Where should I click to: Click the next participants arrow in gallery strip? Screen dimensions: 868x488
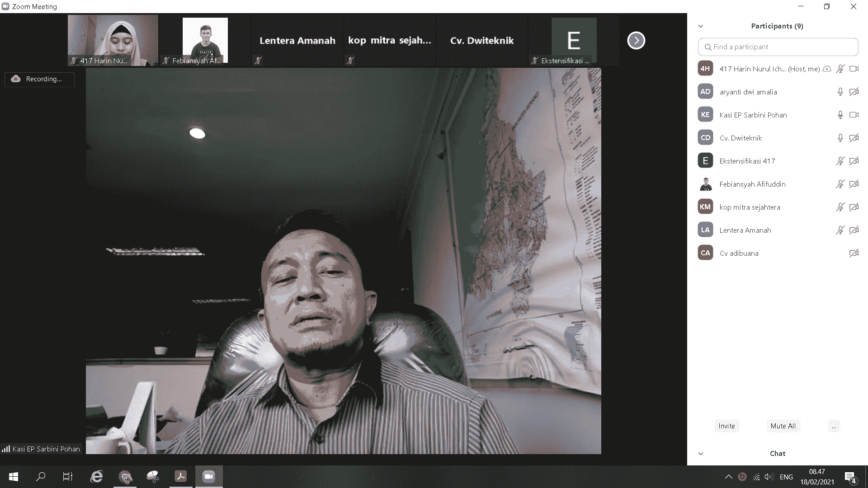click(636, 41)
